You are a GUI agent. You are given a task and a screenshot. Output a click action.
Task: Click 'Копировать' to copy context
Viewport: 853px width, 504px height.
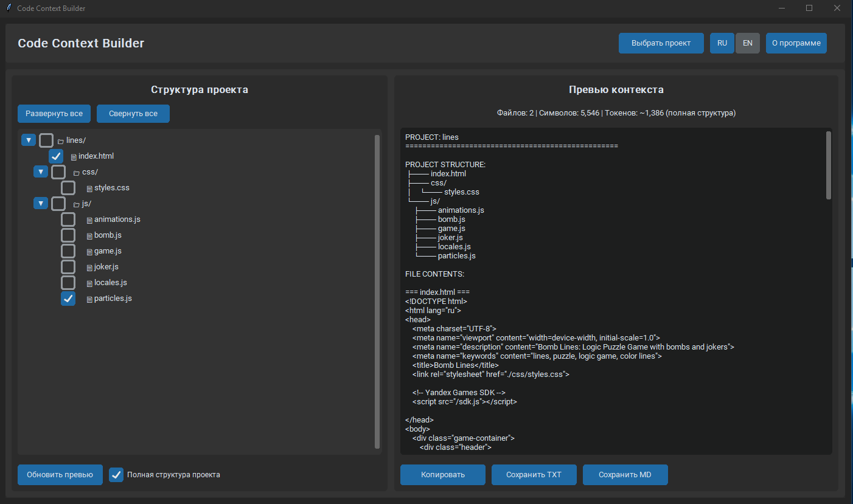point(443,475)
